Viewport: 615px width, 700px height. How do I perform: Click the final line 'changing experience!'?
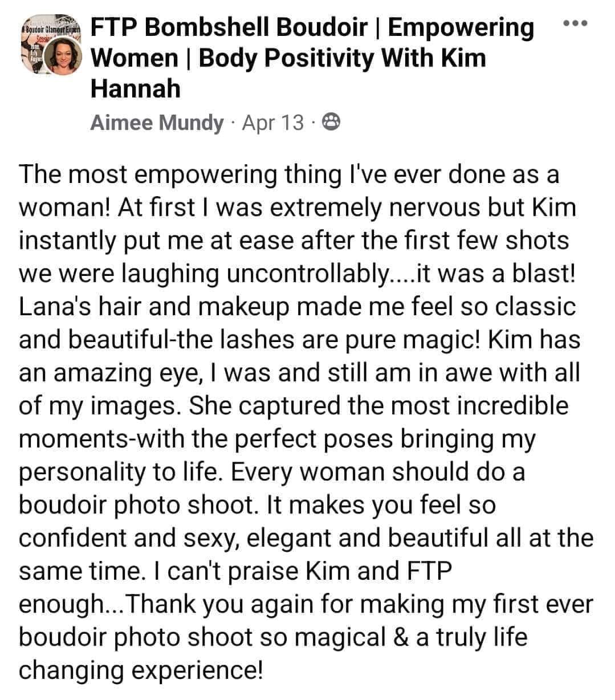point(141,670)
